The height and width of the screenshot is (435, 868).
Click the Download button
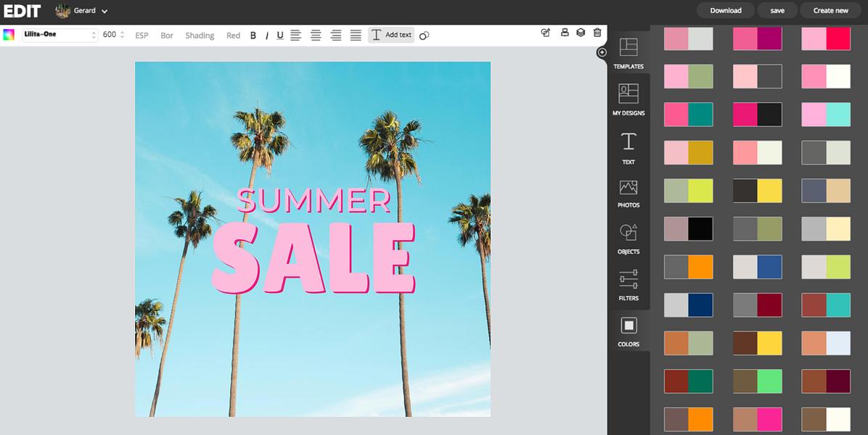(726, 10)
